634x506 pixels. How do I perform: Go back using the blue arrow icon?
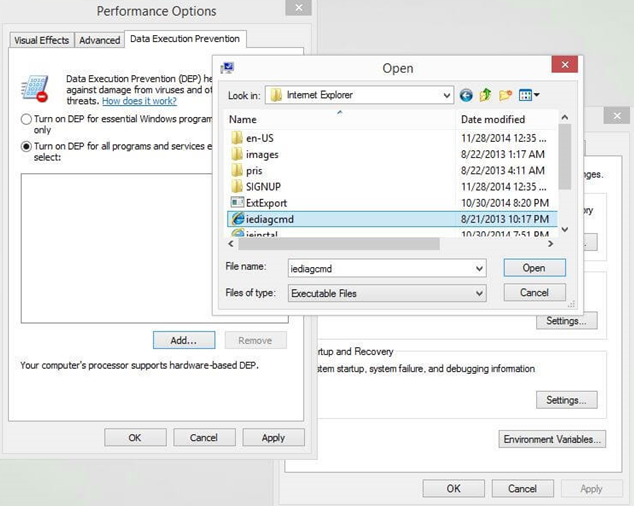pos(466,95)
